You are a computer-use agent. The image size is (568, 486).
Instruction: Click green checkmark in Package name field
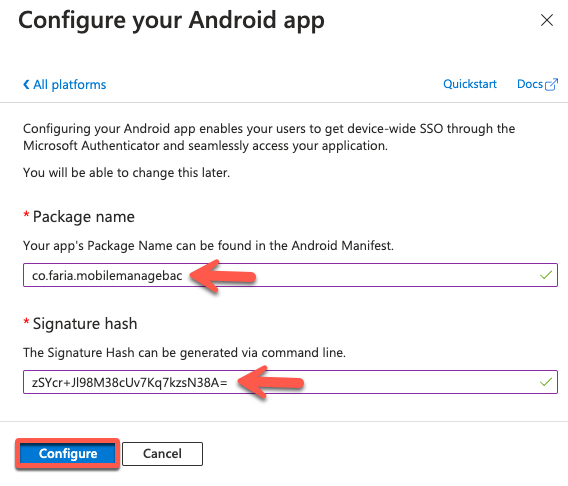click(546, 275)
